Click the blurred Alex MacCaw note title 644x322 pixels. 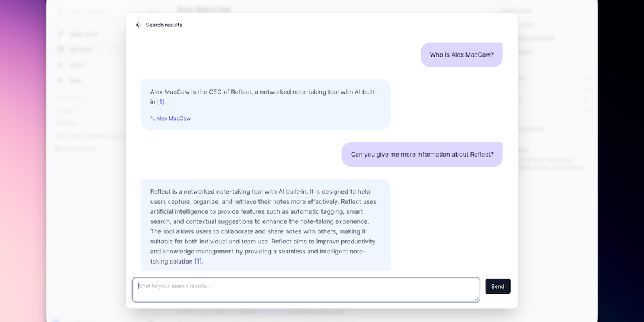point(204,9)
